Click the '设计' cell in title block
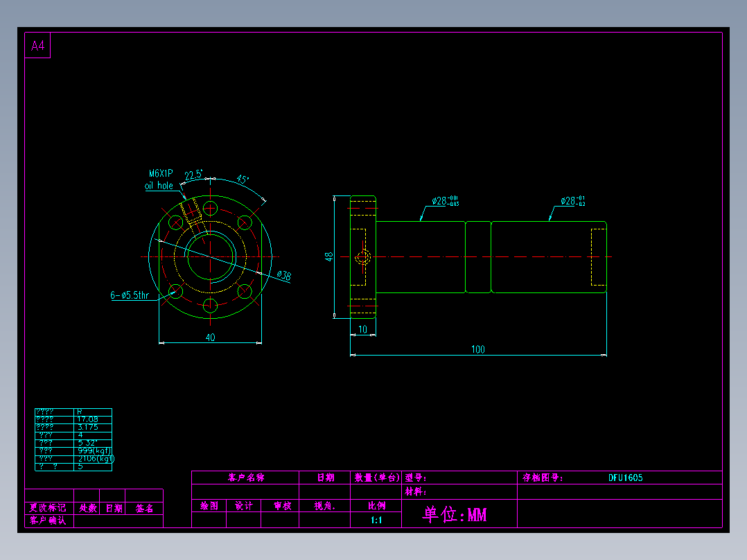This screenshot has width=747, height=560. coord(243,506)
